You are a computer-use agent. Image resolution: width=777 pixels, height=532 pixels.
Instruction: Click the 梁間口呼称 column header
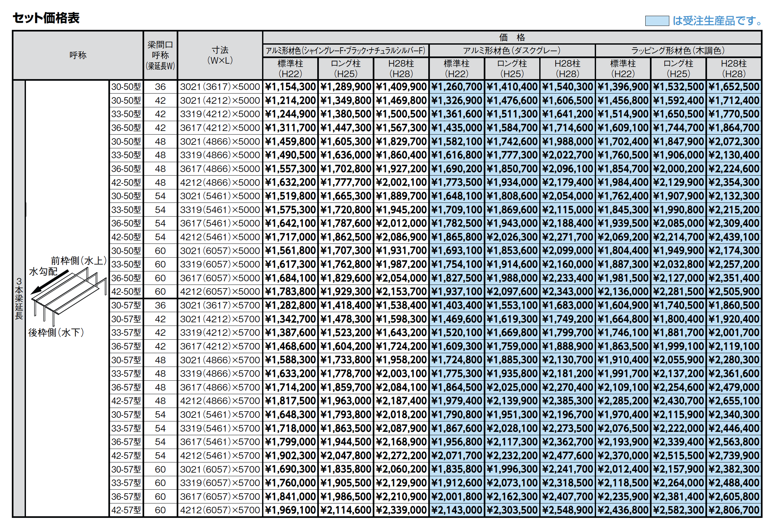click(x=160, y=55)
